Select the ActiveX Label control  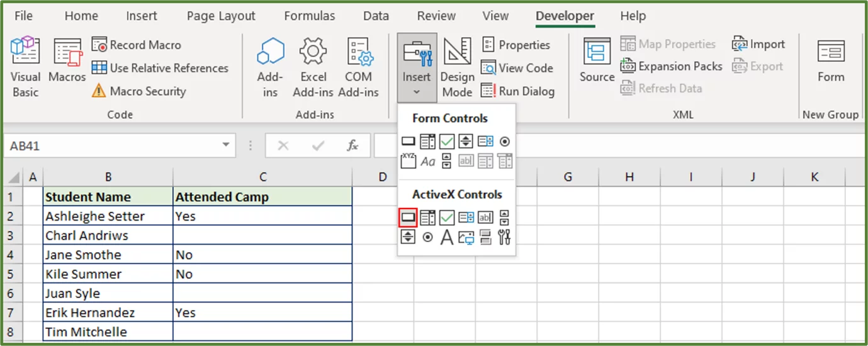[447, 238]
